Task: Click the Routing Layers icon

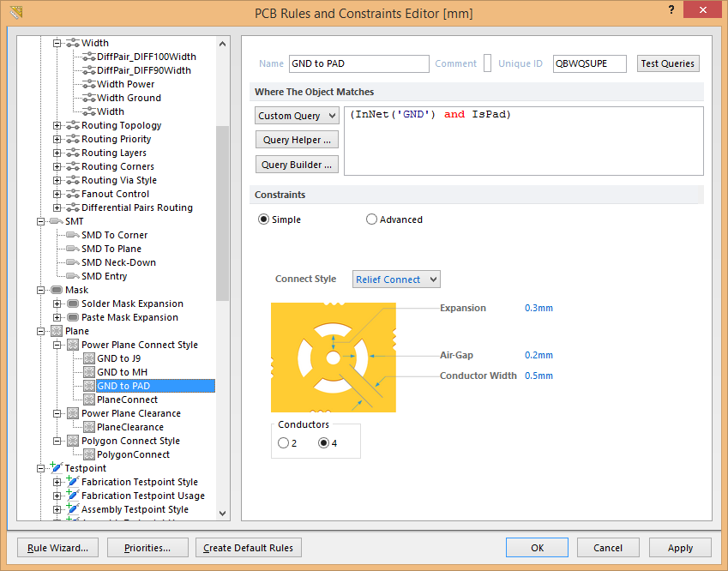Action: [72, 153]
